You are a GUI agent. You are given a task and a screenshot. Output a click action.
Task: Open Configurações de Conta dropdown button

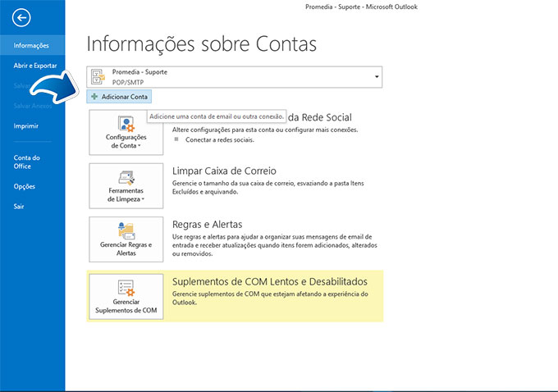(126, 132)
